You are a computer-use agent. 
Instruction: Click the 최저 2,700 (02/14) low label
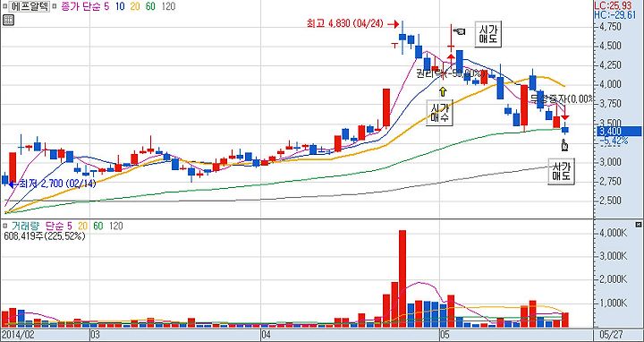pyautogui.click(x=57, y=184)
